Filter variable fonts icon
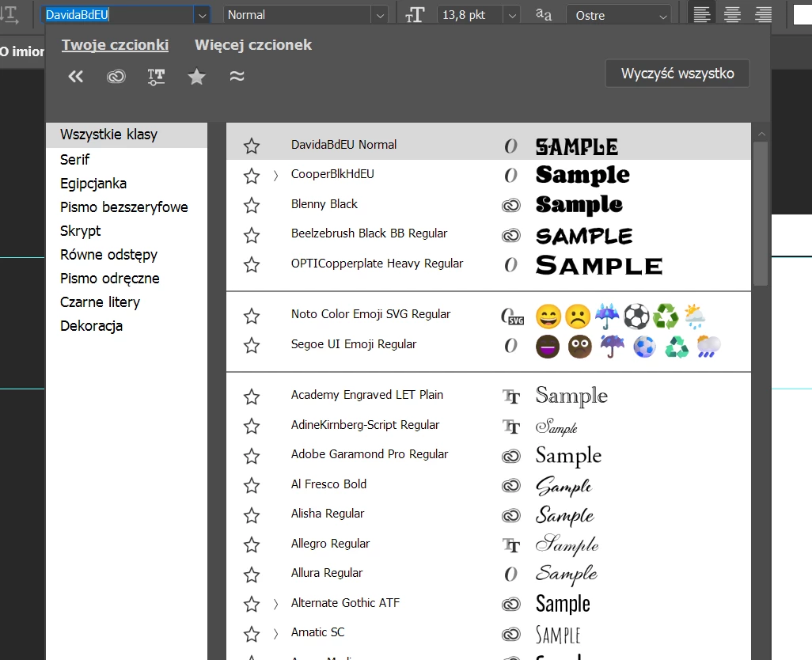 [x=156, y=77]
